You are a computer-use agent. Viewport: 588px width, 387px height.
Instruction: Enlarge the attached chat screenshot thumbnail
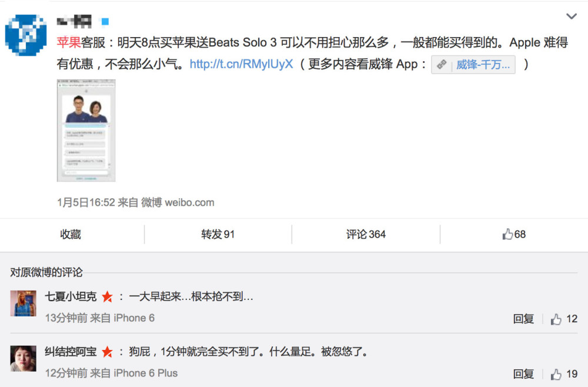point(86,131)
